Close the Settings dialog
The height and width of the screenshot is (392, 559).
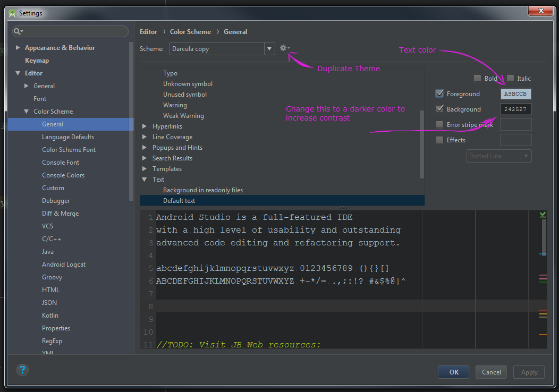(x=540, y=10)
